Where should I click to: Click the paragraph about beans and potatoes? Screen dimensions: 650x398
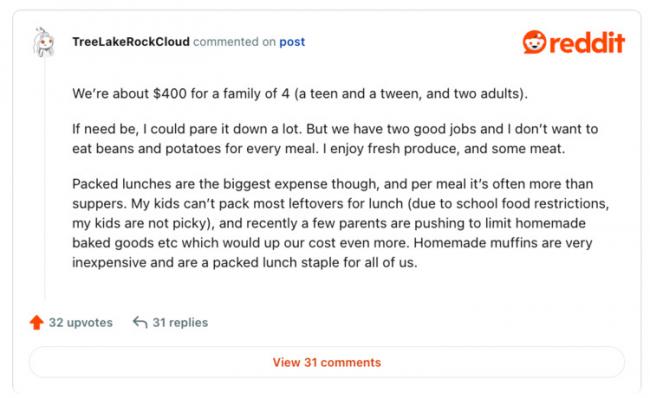pyautogui.click(x=335, y=138)
